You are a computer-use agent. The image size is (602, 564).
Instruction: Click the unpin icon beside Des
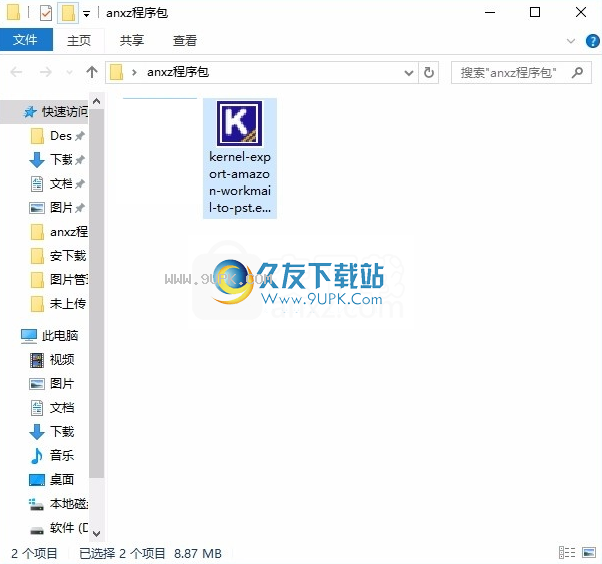coord(80,136)
